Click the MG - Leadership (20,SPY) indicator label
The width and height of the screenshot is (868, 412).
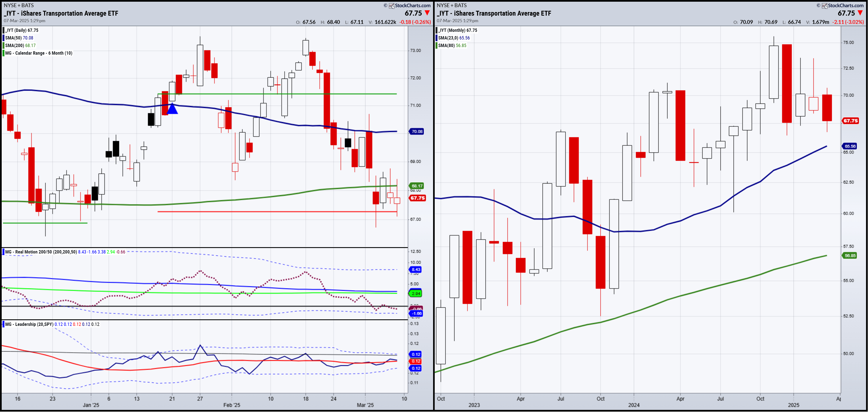(29, 324)
